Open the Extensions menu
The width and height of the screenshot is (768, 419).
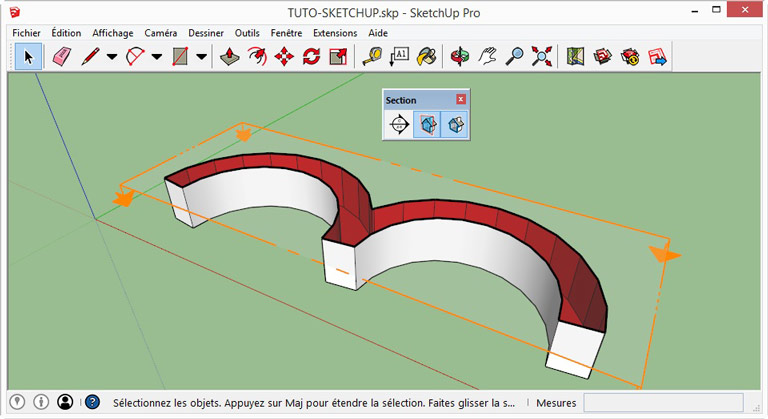pyautogui.click(x=335, y=33)
